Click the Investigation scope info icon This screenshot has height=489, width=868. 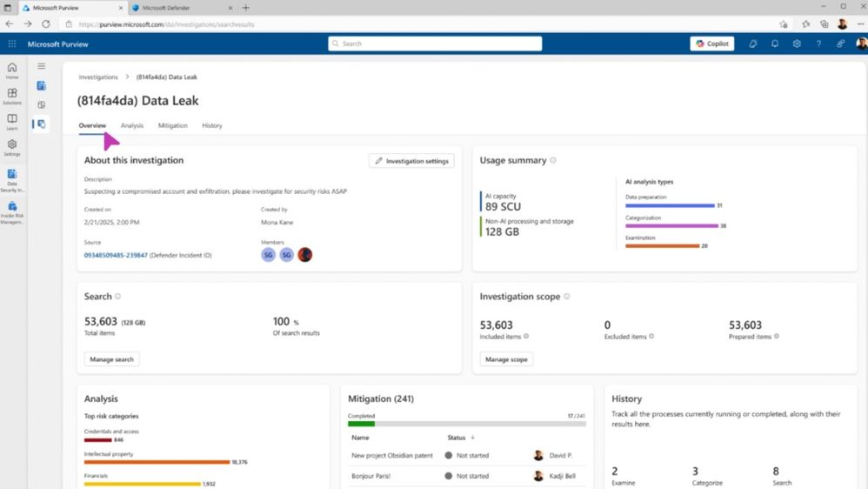(x=567, y=297)
